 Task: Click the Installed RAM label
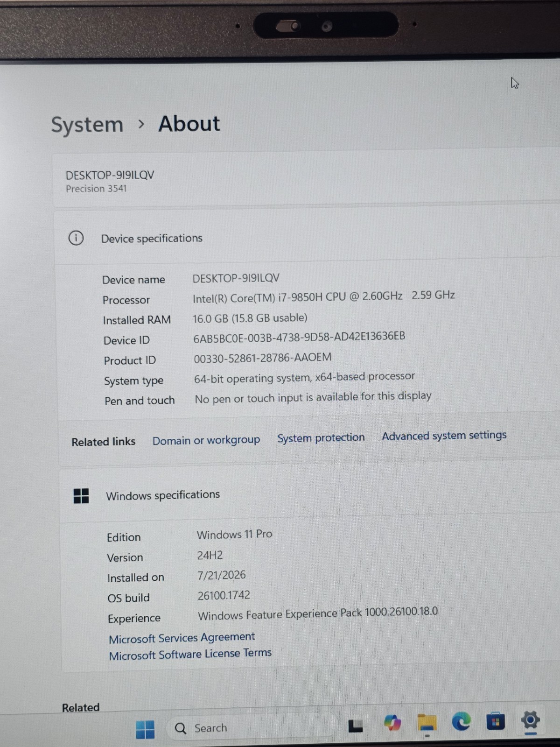(137, 320)
